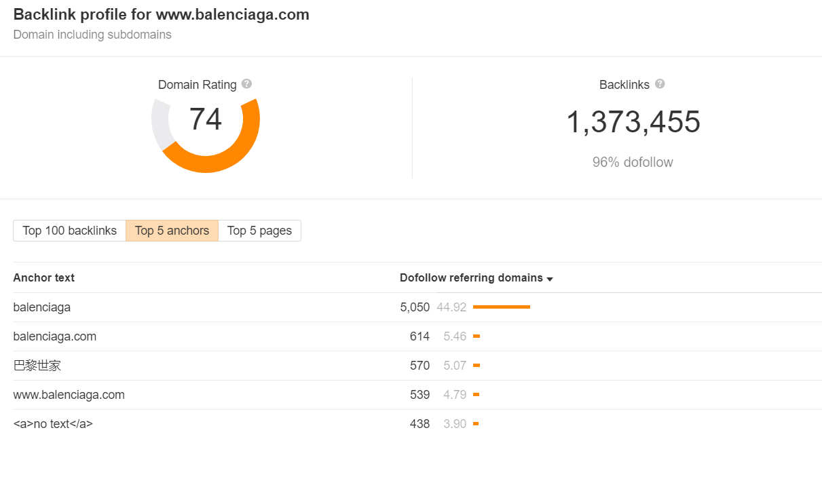
Task: Select the balenciaga anchor text row
Action: 417,307
